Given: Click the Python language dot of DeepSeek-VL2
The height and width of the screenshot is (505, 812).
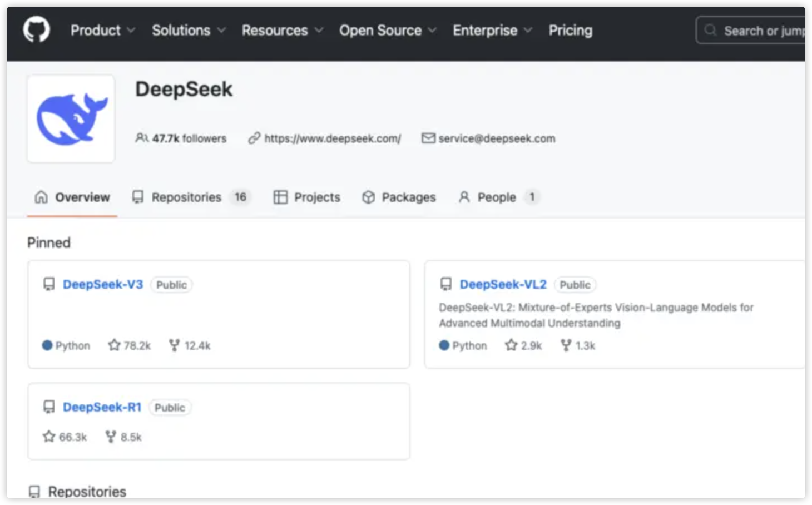Looking at the screenshot, I should pyautogui.click(x=444, y=345).
